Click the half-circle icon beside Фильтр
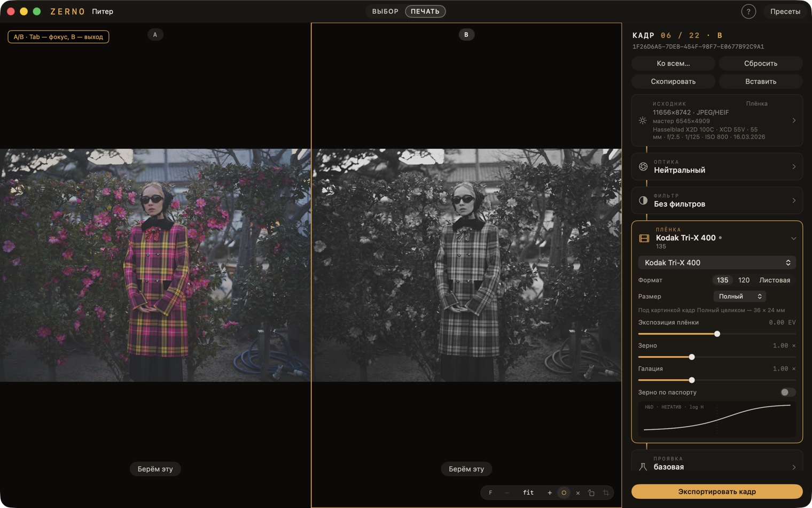 pos(643,201)
